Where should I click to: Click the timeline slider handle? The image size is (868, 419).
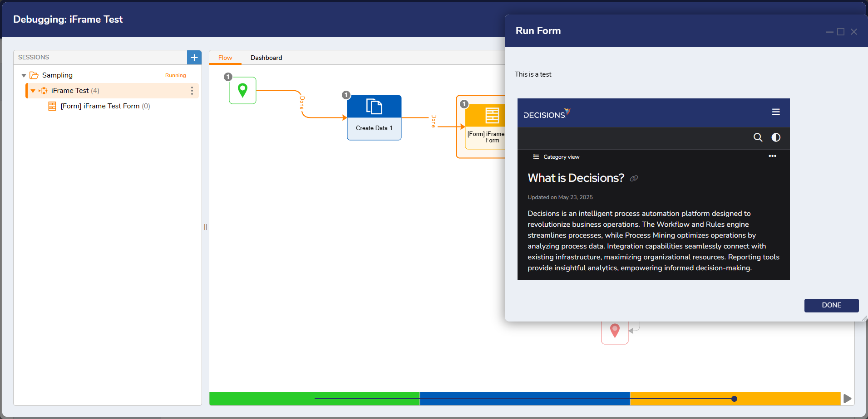pos(734,399)
